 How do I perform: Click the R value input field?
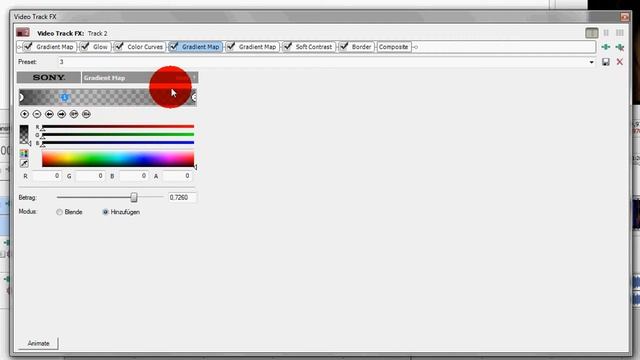click(47, 176)
